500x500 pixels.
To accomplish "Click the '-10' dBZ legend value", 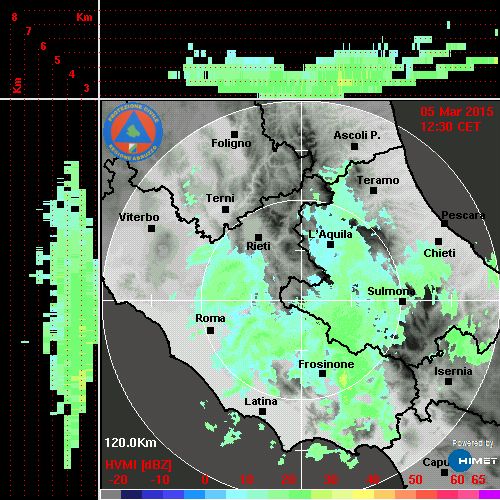I will [160, 480].
